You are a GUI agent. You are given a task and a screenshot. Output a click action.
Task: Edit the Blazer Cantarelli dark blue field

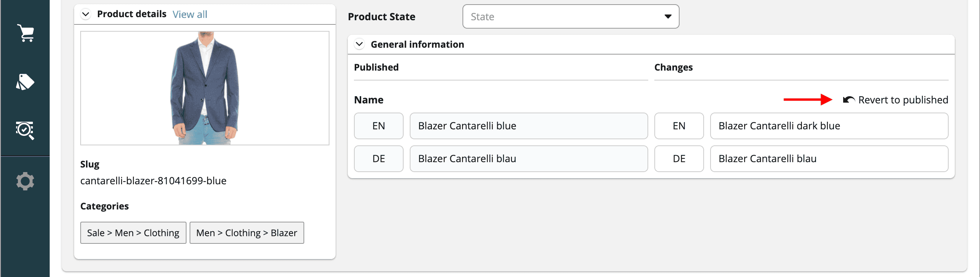click(x=829, y=126)
